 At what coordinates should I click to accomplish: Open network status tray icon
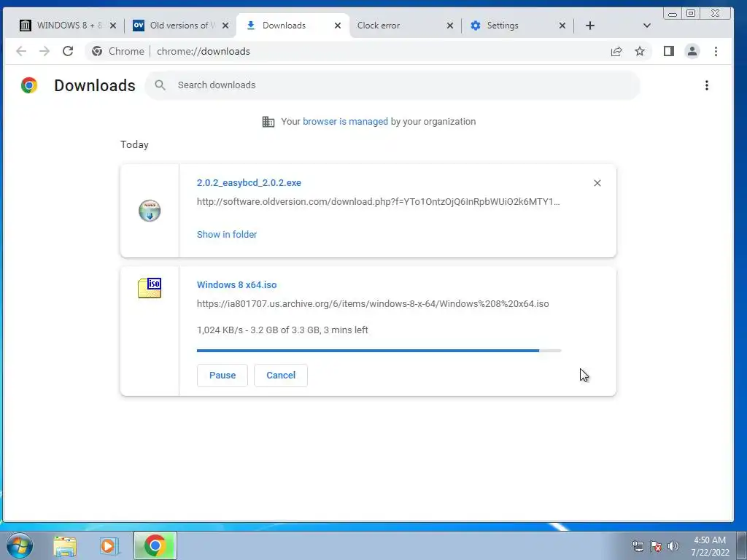pyautogui.click(x=638, y=546)
